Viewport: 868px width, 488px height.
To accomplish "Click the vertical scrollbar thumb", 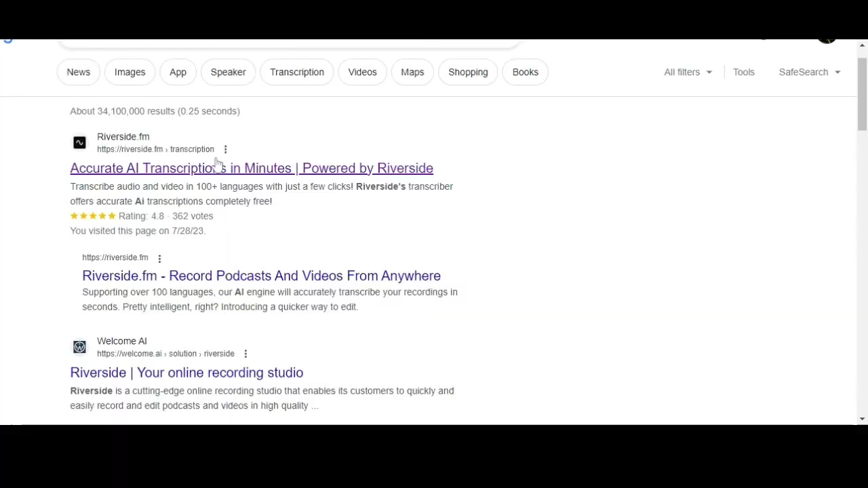I will point(862,94).
